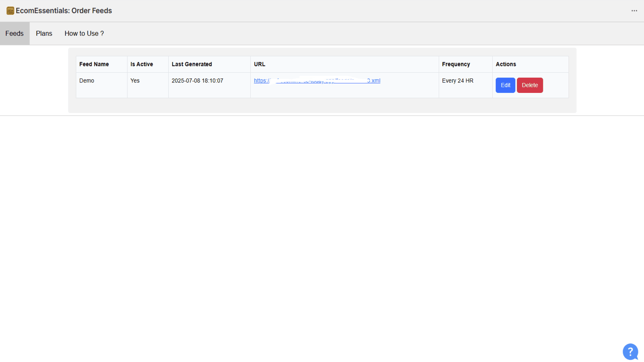The height and width of the screenshot is (362, 644).
Task: Switch to the Feeds tab
Action: (x=14, y=33)
